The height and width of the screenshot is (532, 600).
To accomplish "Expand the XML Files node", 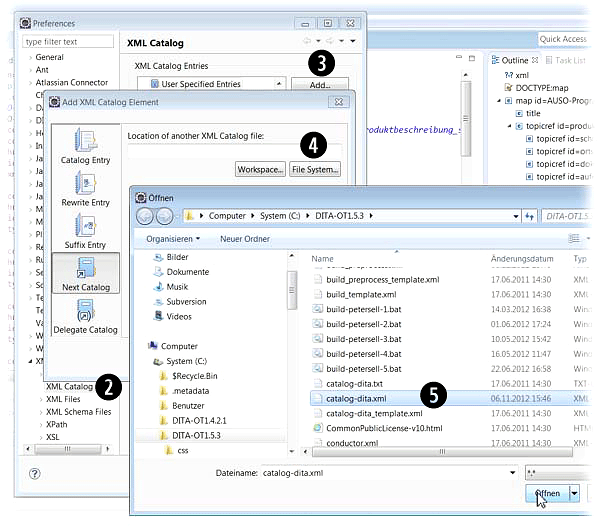I will coord(41,400).
